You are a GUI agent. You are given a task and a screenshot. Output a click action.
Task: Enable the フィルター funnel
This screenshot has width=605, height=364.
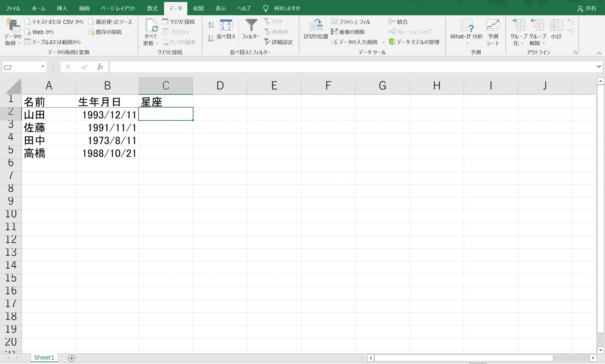pyautogui.click(x=251, y=30)
